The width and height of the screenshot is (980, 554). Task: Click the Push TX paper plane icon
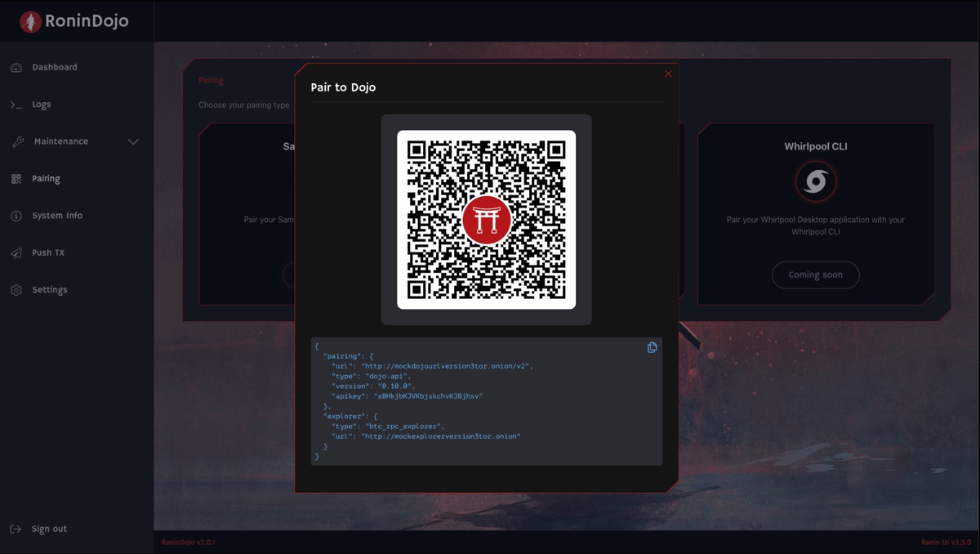point(16,253)
